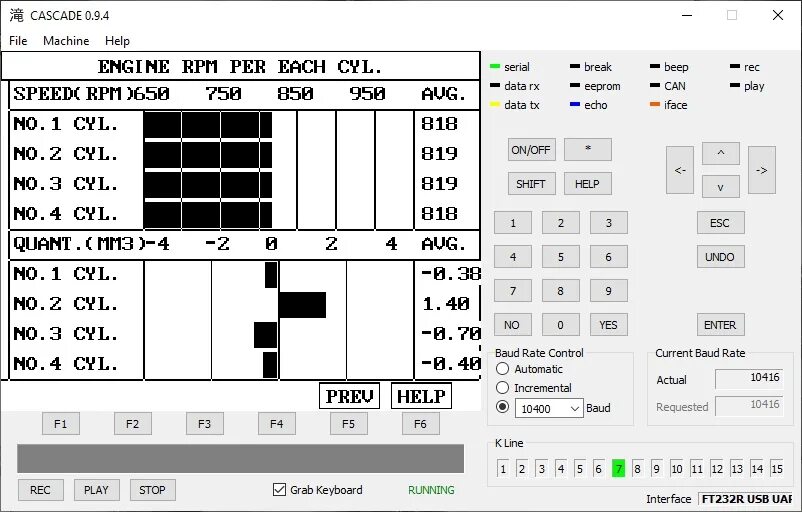Click keypad digit 6
Image resolution: width=802 pixels, height=512 pixels.
click(x=609, y=257)
